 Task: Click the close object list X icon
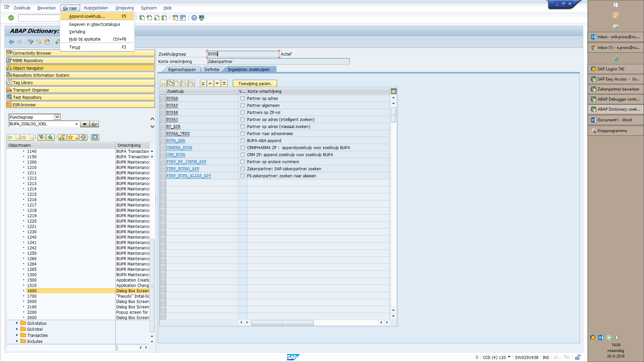(x=95, y=137)
